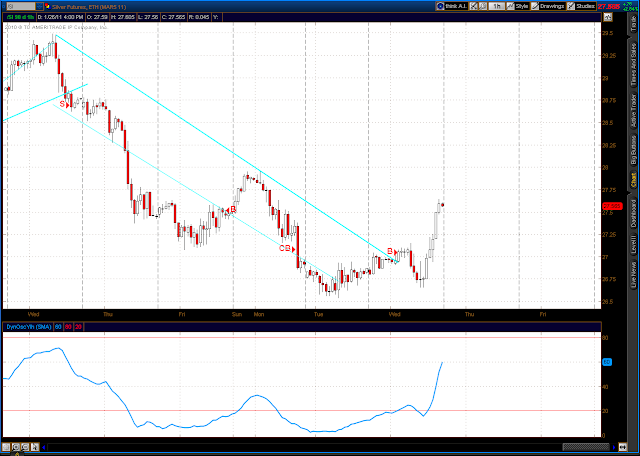Open the think A.I. tool

pos(451,6)
